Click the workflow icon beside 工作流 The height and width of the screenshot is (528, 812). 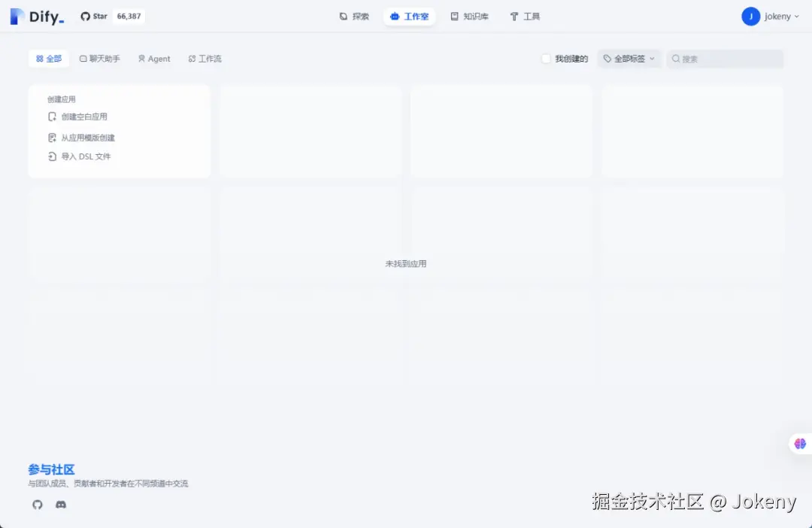click(192, 59)
